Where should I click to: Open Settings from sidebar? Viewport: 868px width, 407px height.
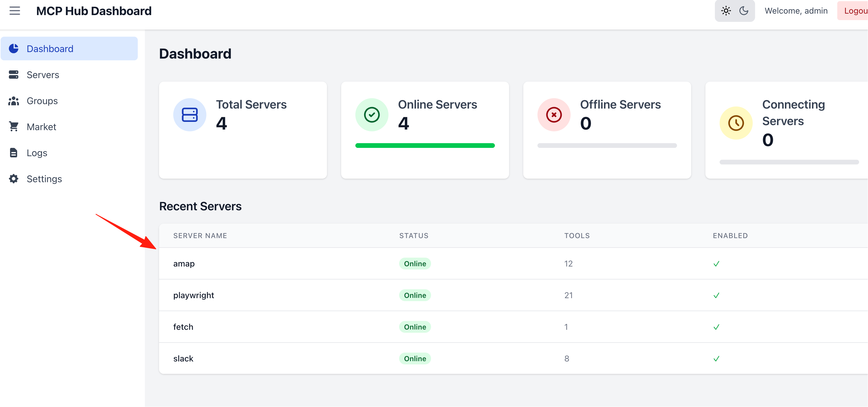tap(69, 179)
